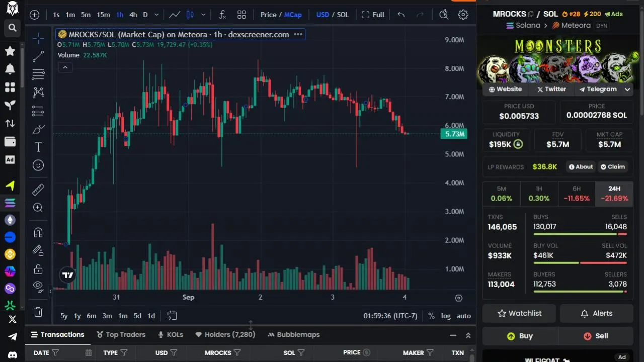644x362 pixels.
Task: Select the zoom in tool
Action: point(38,208)
